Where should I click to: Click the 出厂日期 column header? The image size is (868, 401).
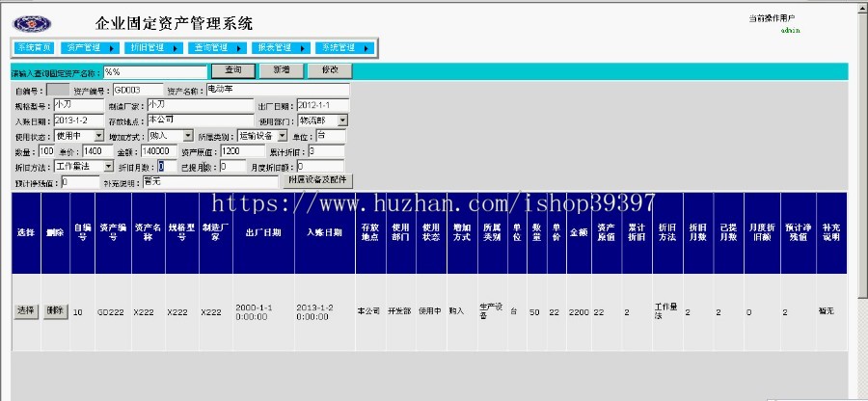pos(263,232)
